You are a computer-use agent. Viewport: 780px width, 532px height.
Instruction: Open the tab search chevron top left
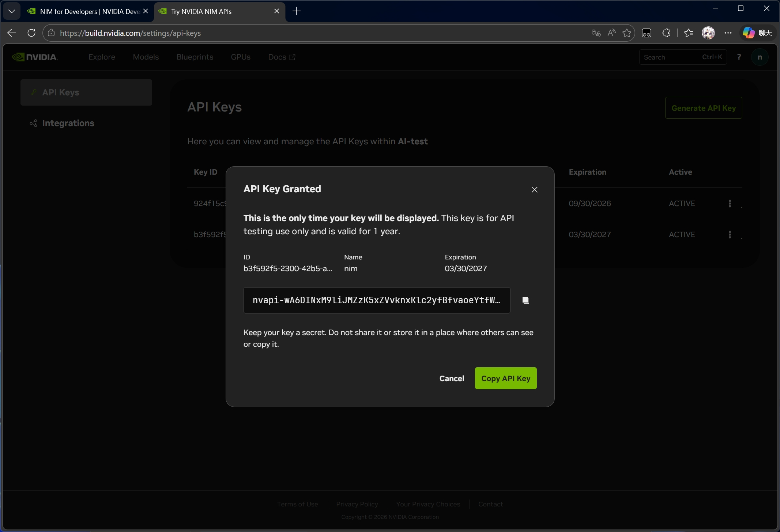[x=12, y=11]
